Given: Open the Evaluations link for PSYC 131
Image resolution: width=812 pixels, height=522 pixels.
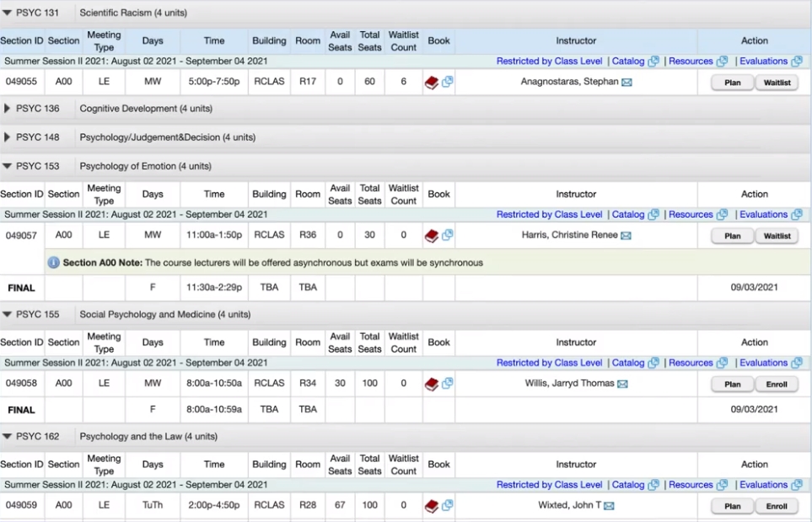Looking at the screenshot, I should (x=763, y=61).
